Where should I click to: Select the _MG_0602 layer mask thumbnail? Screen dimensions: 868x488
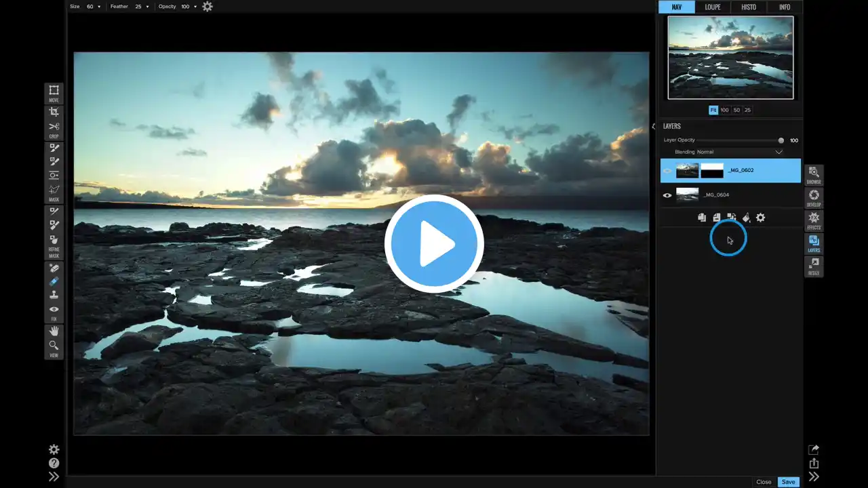712,171
